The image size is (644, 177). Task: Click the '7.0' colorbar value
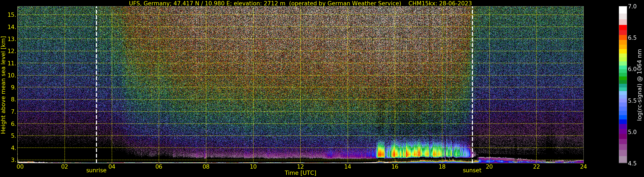click(x=632, y=6)
